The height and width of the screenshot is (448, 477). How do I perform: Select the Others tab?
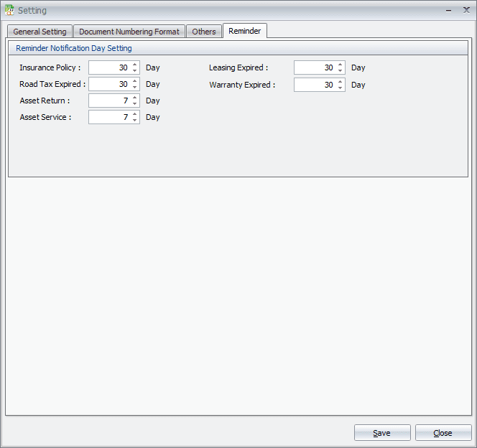(x=204, y=32)
